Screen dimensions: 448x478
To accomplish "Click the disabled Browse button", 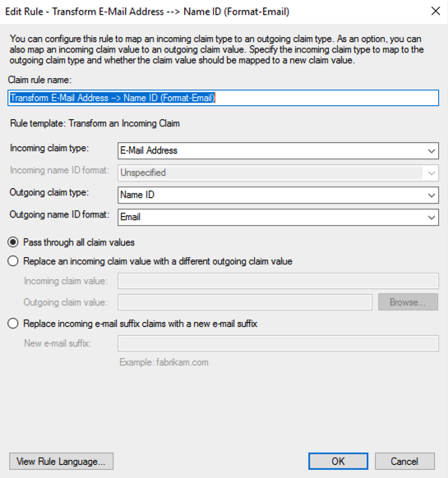I will (408, 302).
